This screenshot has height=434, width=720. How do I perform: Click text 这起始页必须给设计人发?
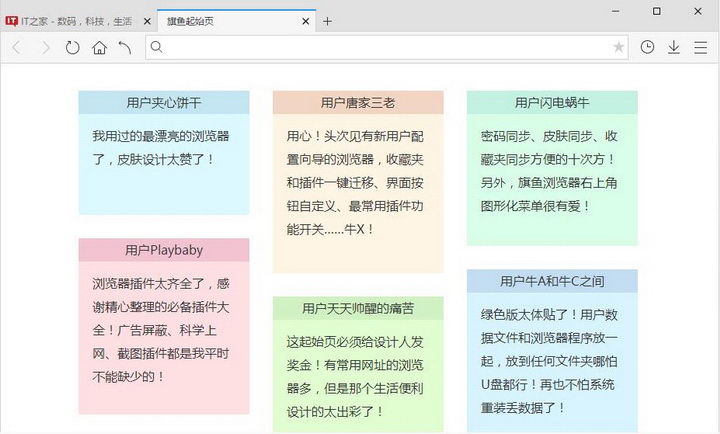(355, 342)
